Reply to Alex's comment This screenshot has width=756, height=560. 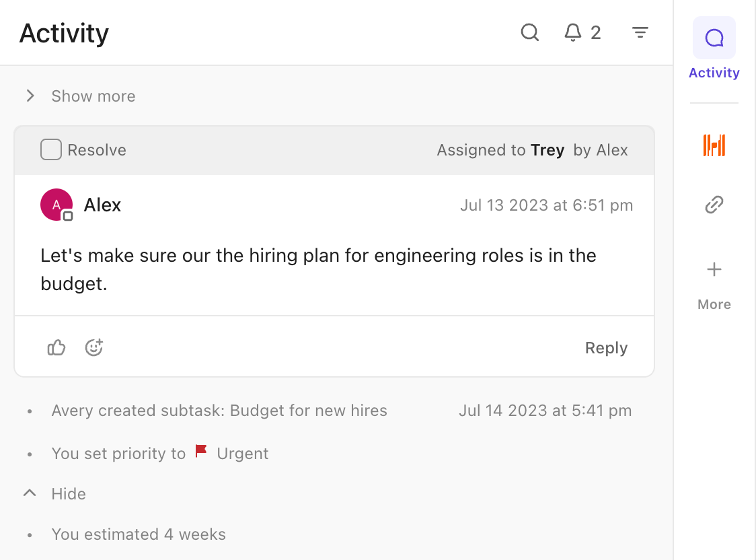point(606,348)
